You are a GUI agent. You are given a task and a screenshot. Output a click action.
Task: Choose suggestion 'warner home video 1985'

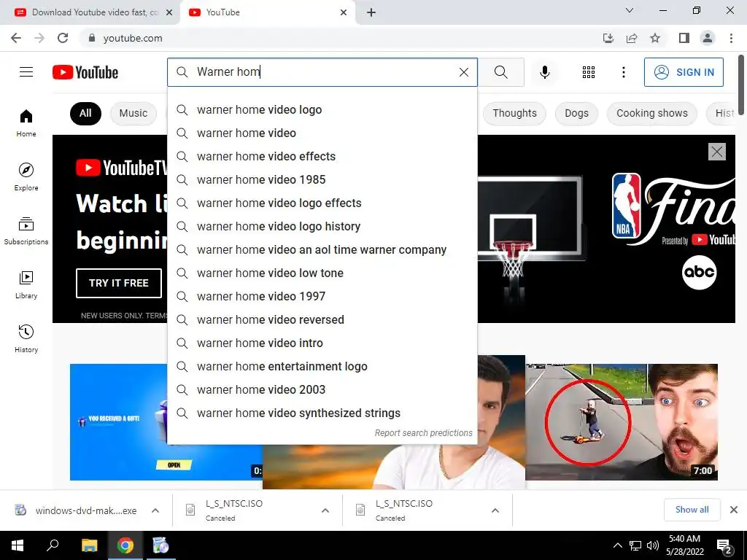coord(322,179)
